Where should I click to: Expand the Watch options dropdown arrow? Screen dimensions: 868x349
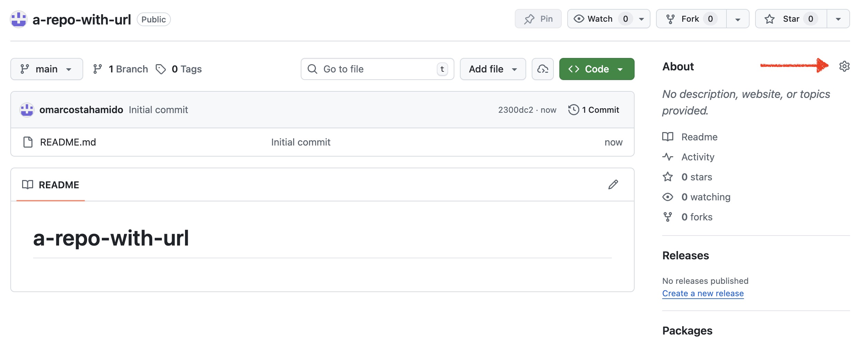pyautogui.click(x=642, y=19)
